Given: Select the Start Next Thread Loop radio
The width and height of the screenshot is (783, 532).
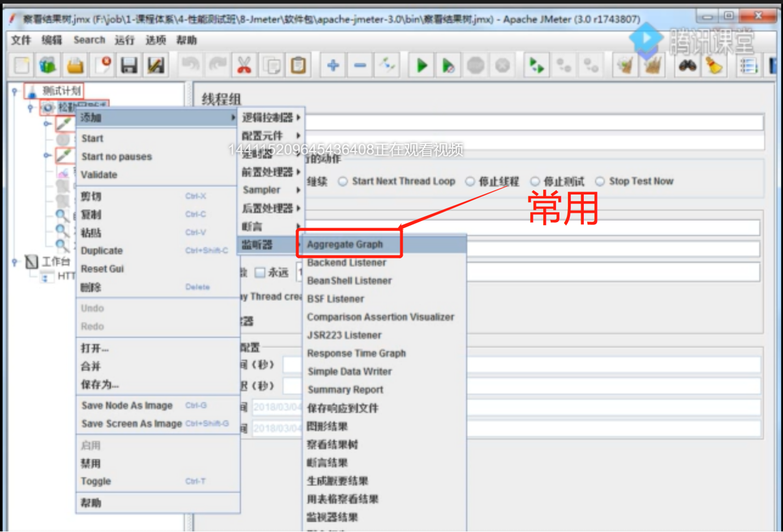Looking at the screenshot, I should 343,181.
